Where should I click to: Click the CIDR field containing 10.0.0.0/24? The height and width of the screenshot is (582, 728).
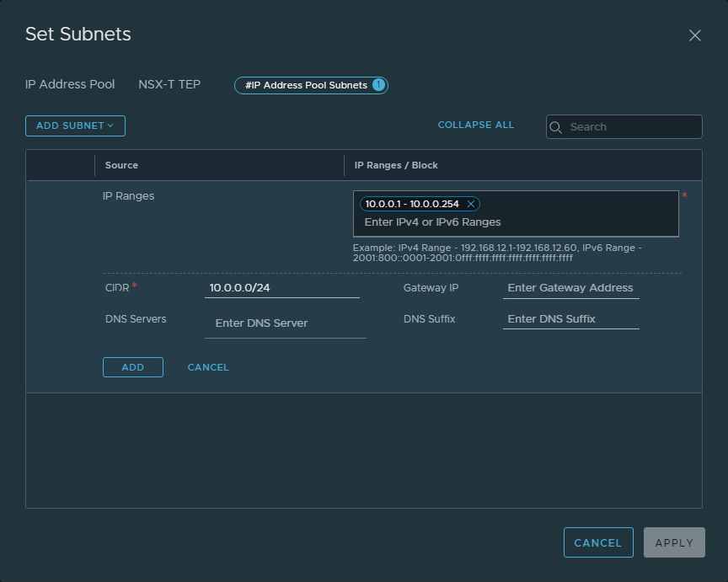281,288
